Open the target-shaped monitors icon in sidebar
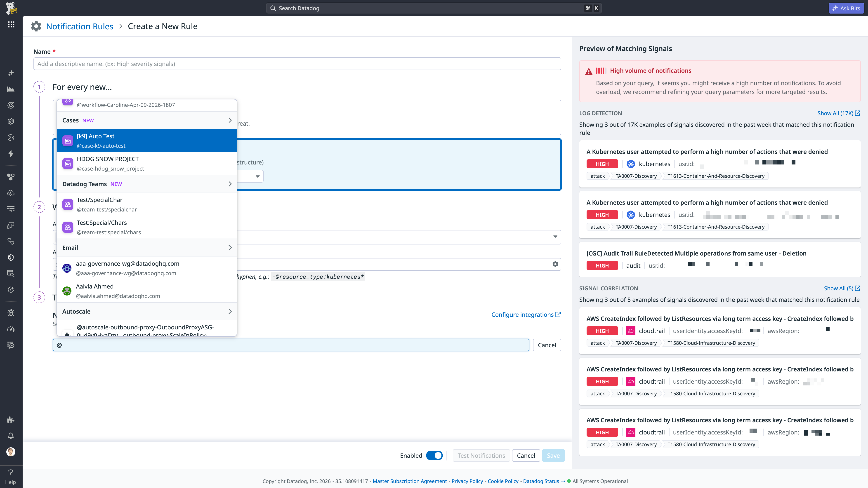 coord(11,106)
